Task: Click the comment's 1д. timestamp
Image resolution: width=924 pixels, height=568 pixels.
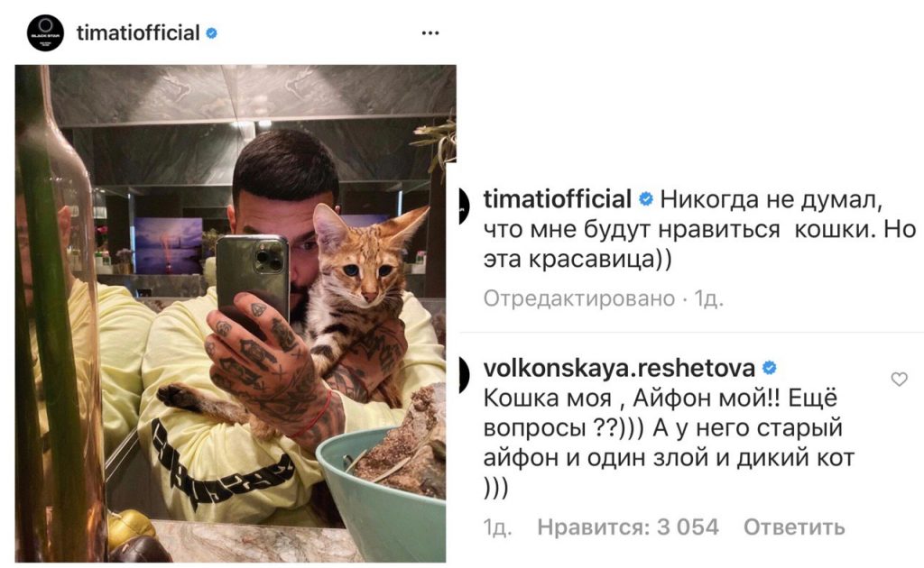Action: click(x=497, y=527)
